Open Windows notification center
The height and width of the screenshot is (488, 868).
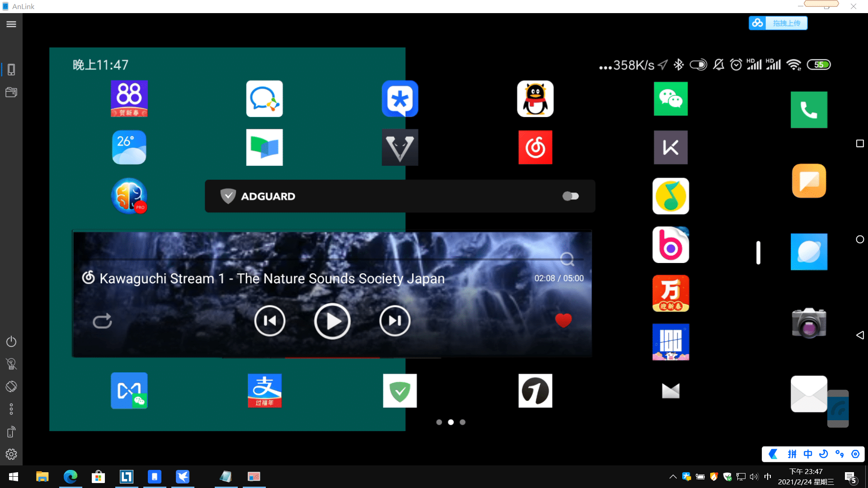[850, 477]
